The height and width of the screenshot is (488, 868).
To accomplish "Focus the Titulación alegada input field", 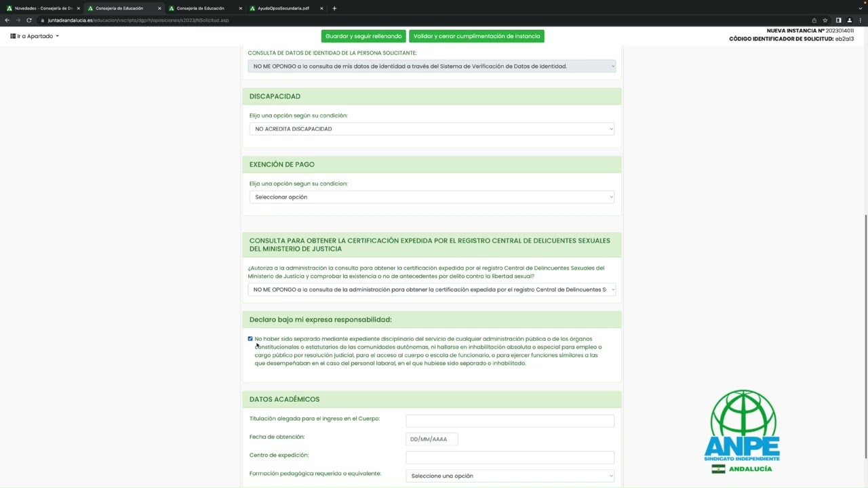I will click(x=510, y=421).
